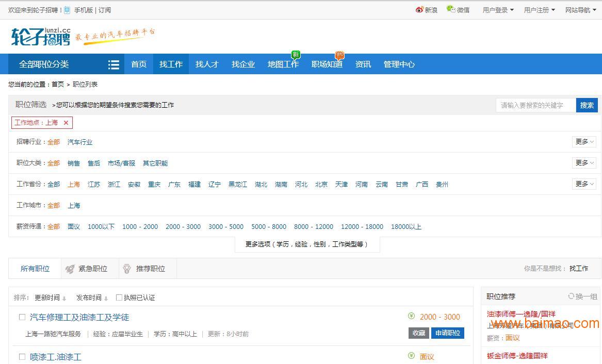Viewport: 602px width, 364px height.
Task: Filter salary 8000 - 12000
Action: (x=314, y=227)
